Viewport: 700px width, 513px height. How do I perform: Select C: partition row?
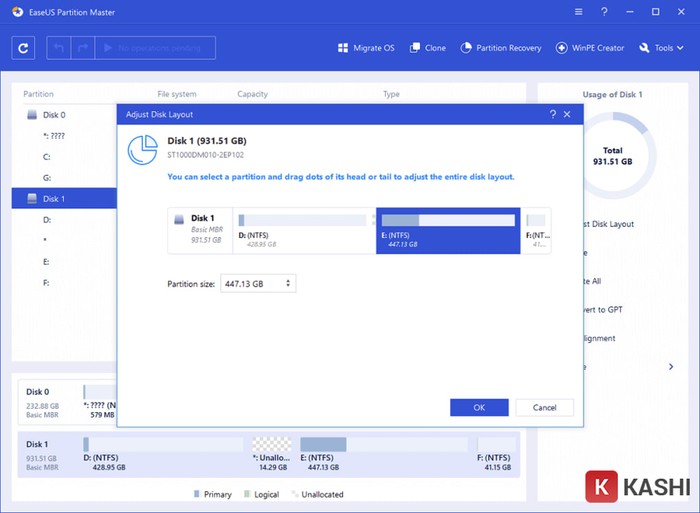click(x=64, y=157)
